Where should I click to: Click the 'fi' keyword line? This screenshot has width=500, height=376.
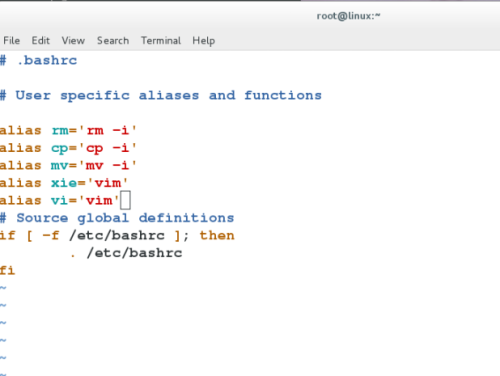(x=8, y=270)
